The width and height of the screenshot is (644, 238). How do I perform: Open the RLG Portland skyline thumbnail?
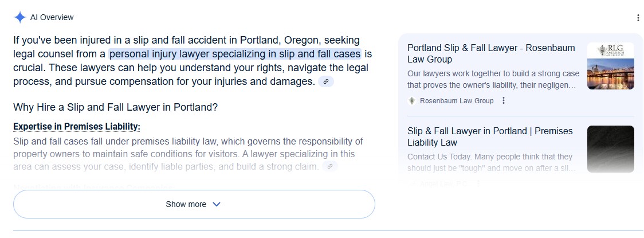tap(611, 66)
